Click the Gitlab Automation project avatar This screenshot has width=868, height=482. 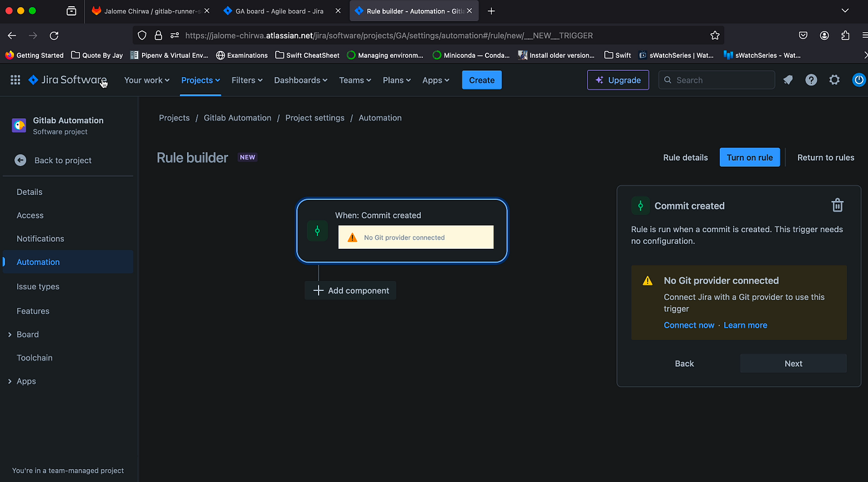(19, 125)
